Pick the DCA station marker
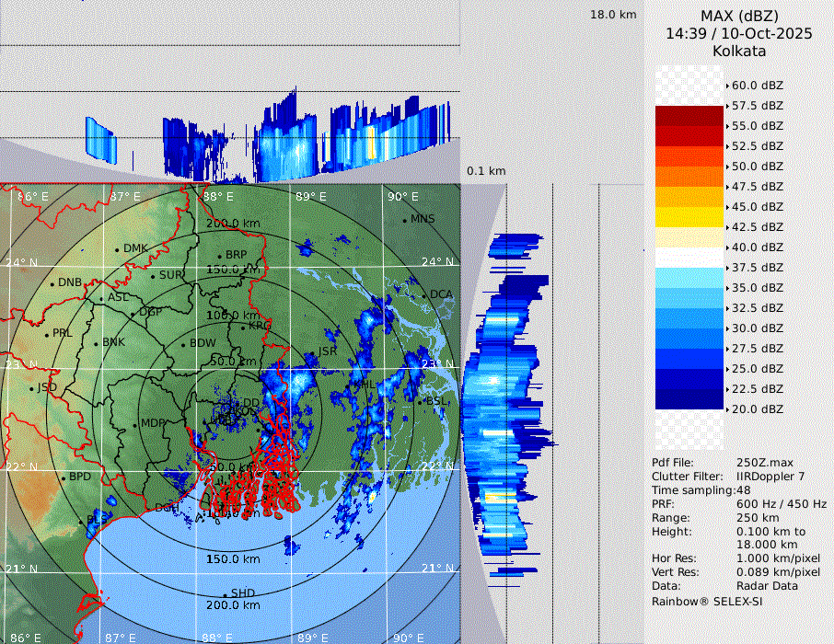This screenshot has width=834, height=644. click(x=425, y=295)
